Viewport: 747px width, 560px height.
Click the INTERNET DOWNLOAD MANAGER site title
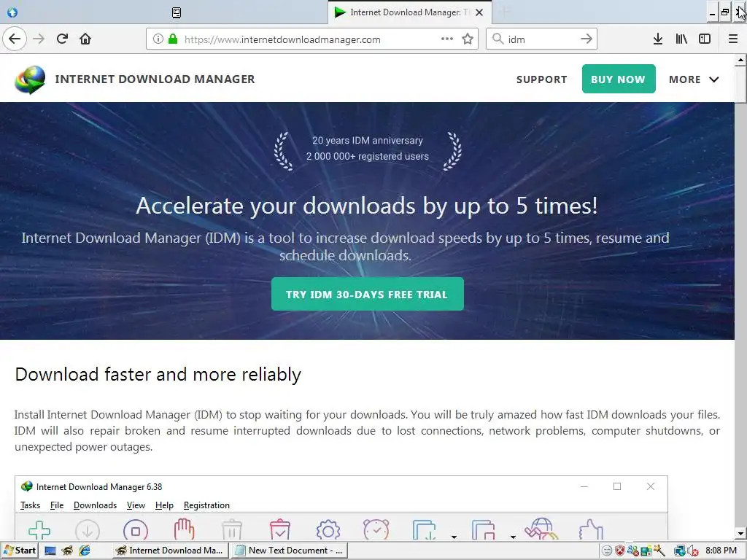155,79
